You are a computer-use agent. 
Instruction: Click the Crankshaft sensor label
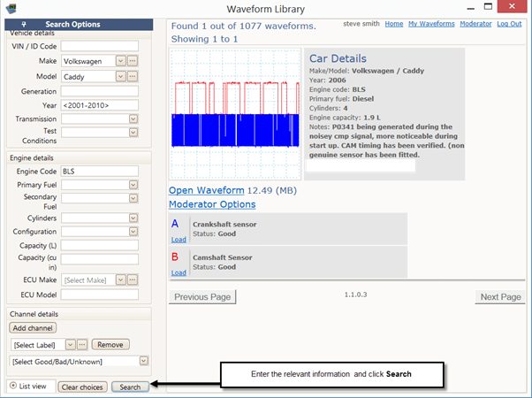(224, 224)
